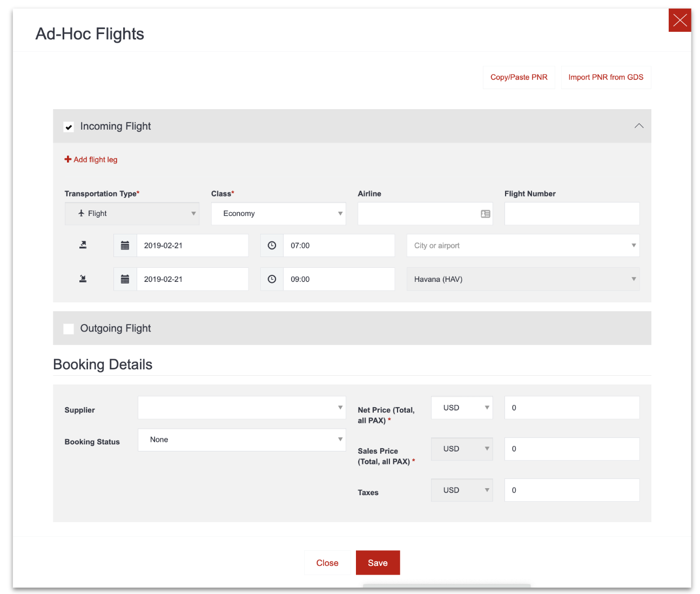Screen dimensions: 700x594
Task: Click the red Save button
Action: tap(378, 563)
